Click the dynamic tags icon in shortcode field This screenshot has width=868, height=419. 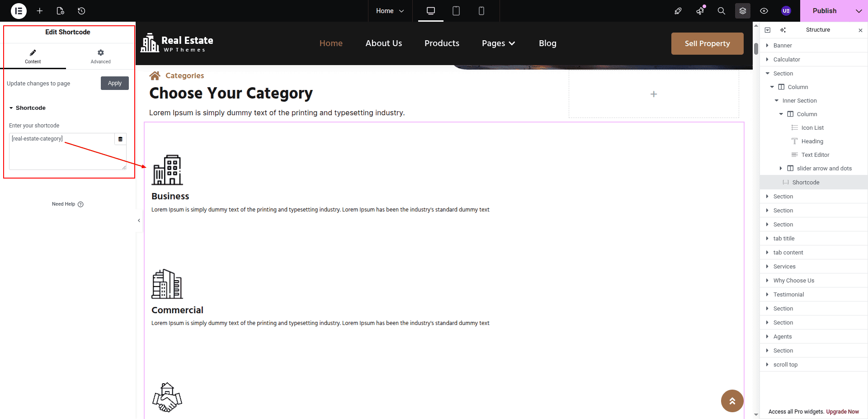click(120, 139)
